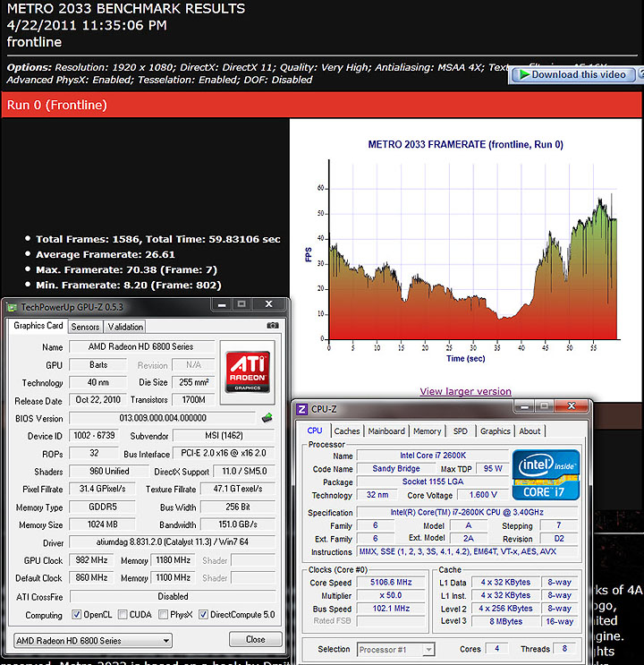644x665 pixels.
Task: Open the Caches tab in CPU-Z
Action: point(347,431)
